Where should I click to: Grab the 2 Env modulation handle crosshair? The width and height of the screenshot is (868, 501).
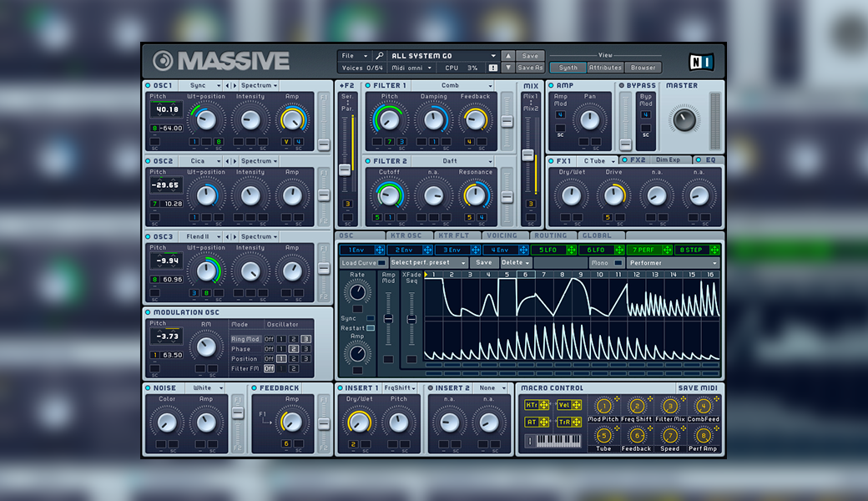pos(427,250)
